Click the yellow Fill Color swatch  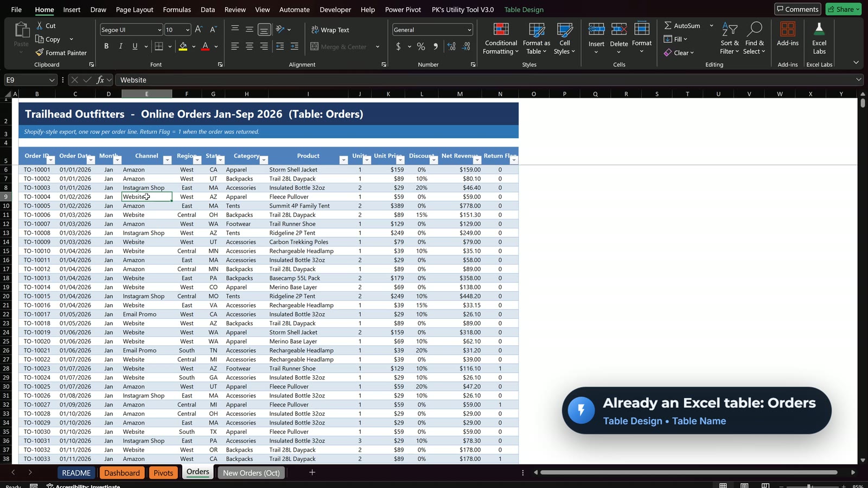[183, 47]
